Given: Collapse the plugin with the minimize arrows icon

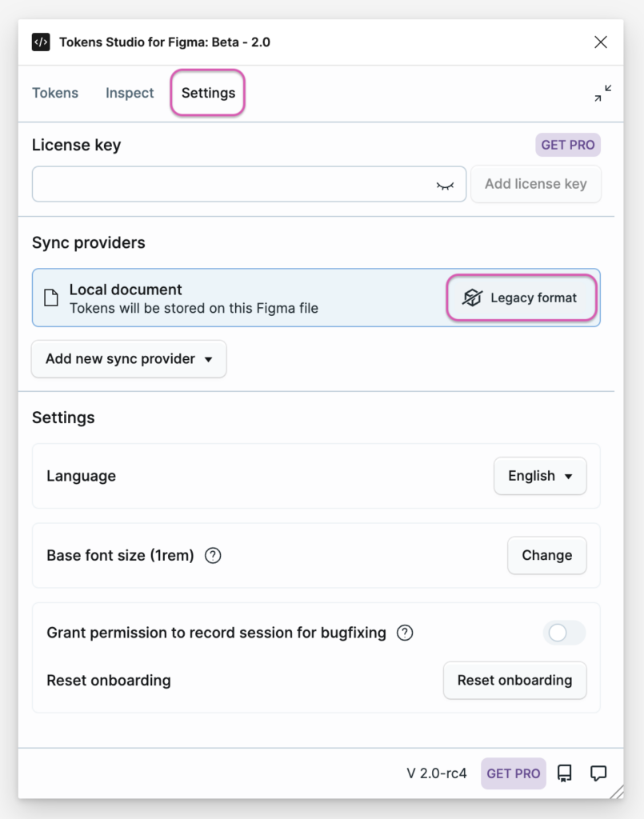Looking at the screenshot, I should (x=602, y=93).
